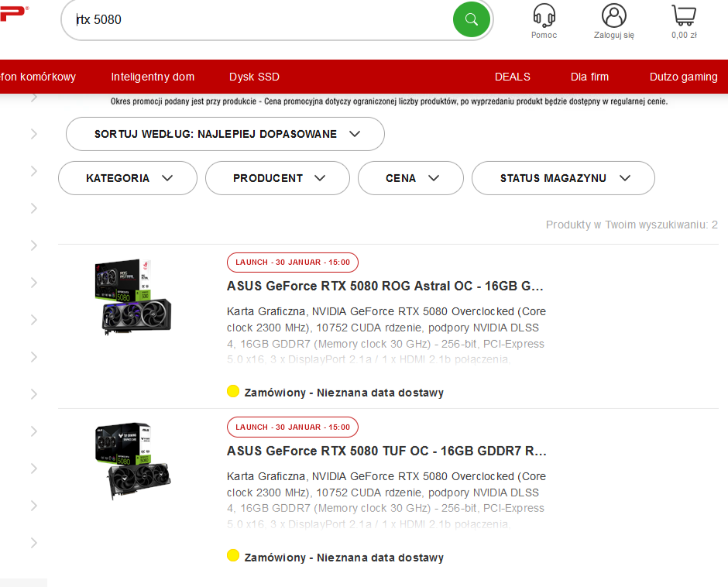Viewport: 728px width, 587px height.
Task: Open ASUS GeForce RTX 5080 TUF OC title
Action: 386,451
